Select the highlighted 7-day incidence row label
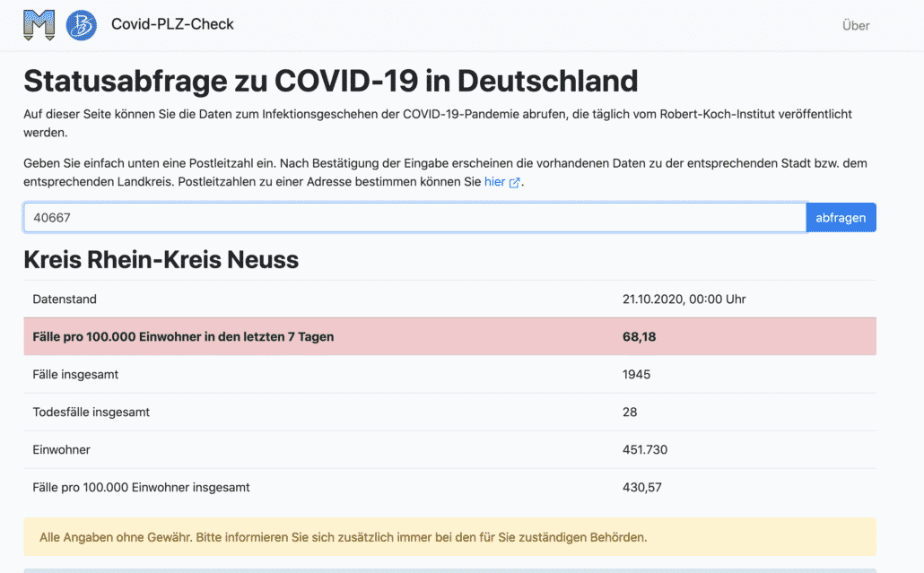Viewport: 924px width, 573px height. (x=183, y=337)
